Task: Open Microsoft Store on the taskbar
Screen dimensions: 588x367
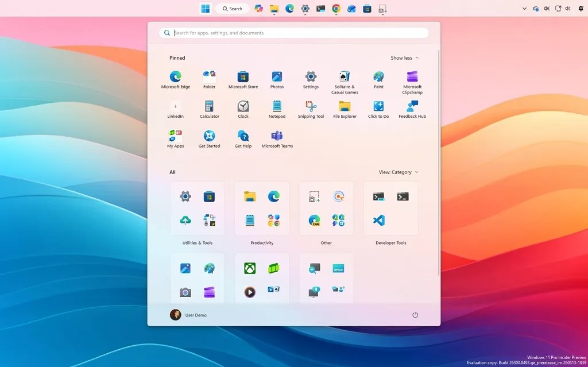Action: click(367, 9)
